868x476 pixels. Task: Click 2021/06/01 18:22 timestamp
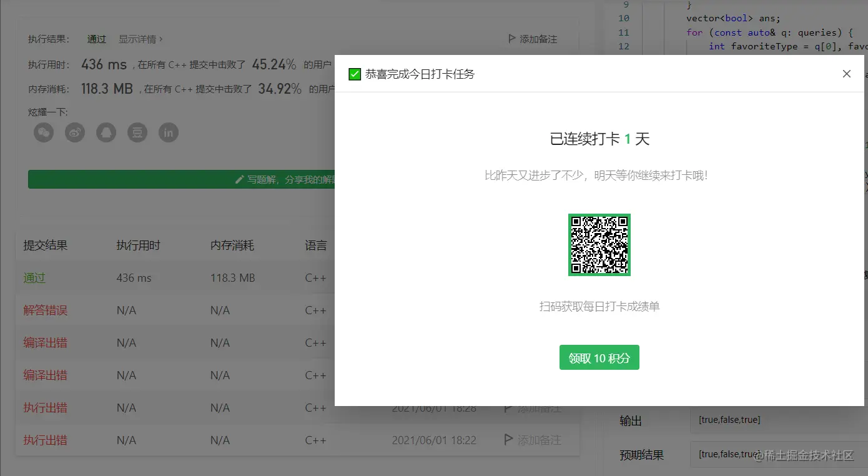(434, 440)
